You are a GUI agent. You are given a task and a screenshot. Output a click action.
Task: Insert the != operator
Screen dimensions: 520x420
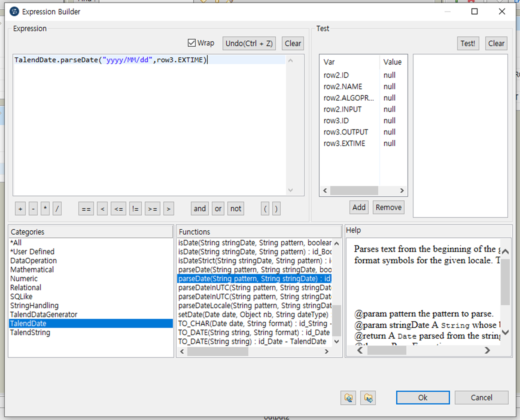tap(135, 209)
